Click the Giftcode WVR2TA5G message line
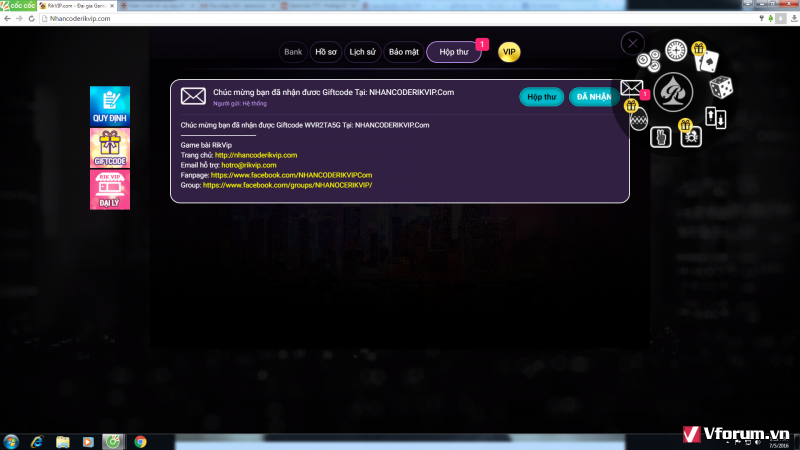 point(305,125)
